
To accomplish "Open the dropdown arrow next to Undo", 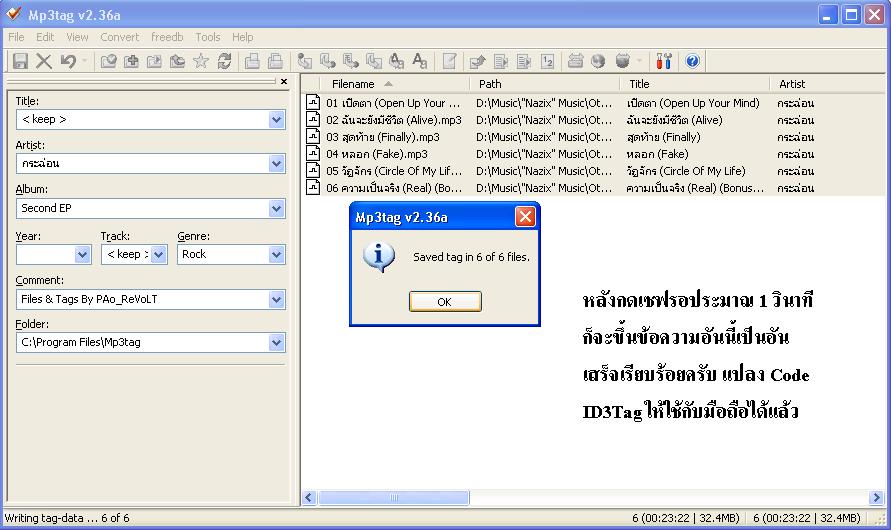I will pos(85,61).
